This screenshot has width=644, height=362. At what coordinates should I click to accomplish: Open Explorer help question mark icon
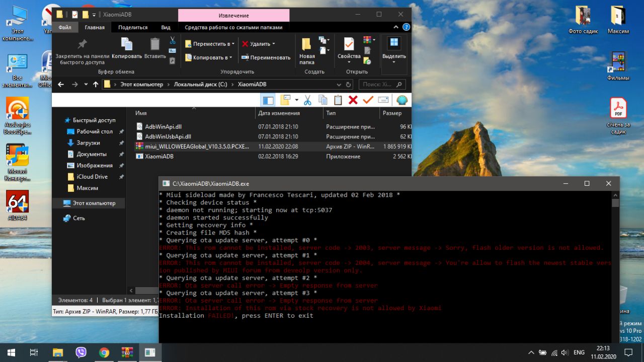406,27
